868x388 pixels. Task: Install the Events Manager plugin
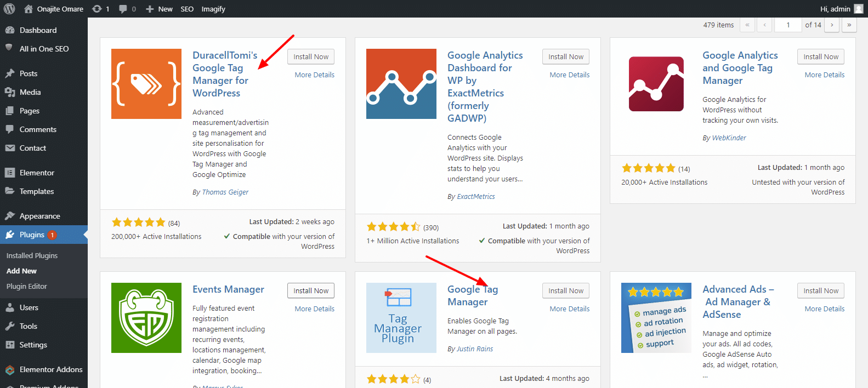(311, 290)
